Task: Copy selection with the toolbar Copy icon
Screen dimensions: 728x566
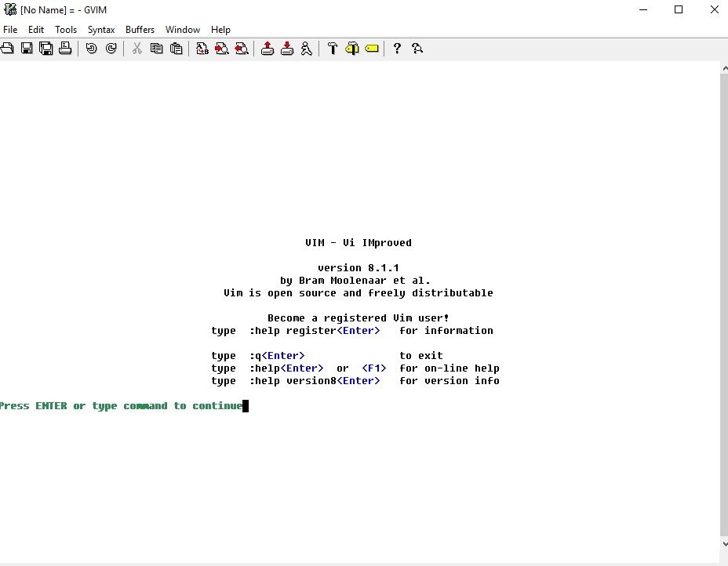Action: coord(156,49)
